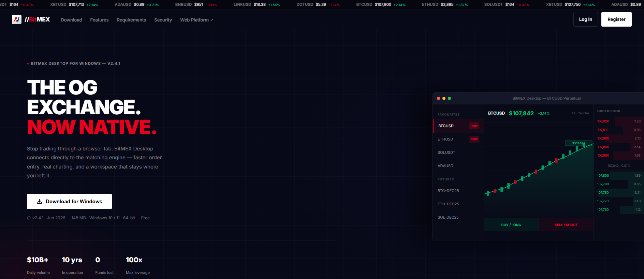Click LINKUSD $18.38 in the top ticker

257,5
